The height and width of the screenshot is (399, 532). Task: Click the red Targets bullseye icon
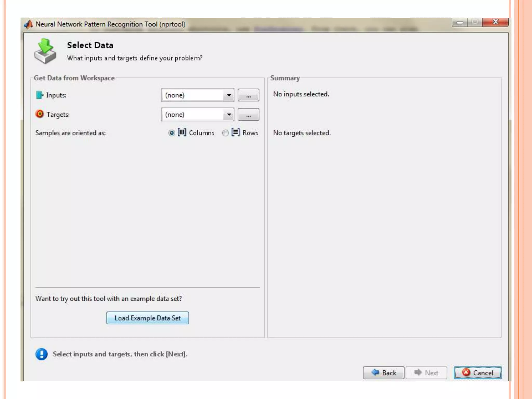(x=39, y=114)
